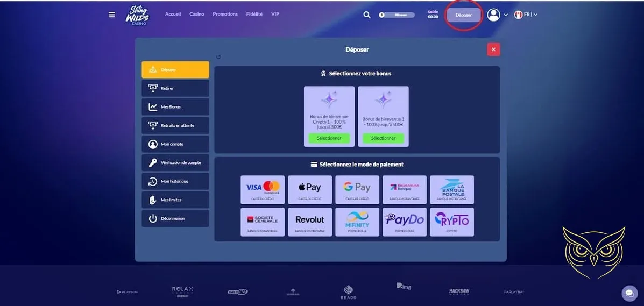
Task: Click the person icon for Mon compte
Action: [153, 144]
